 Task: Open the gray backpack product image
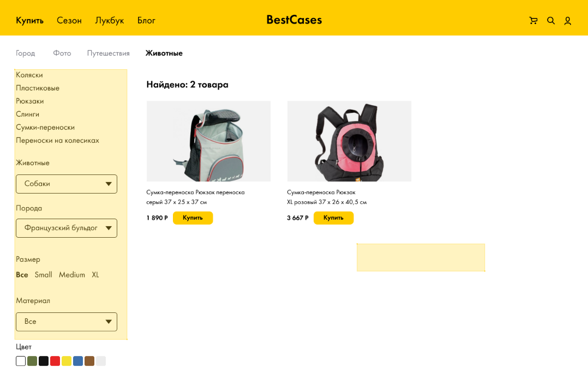[x=208, y=141]
